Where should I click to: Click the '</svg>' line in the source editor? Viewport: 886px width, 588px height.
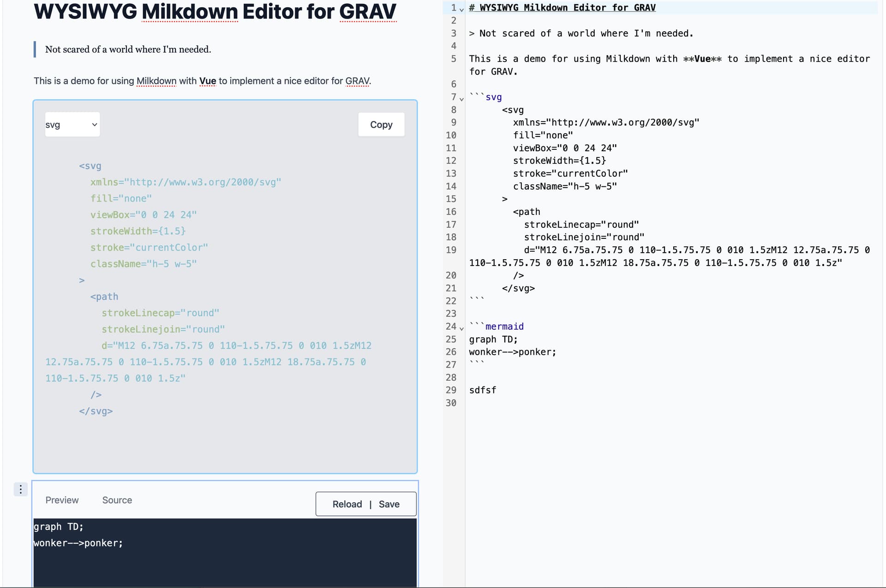pyautogui.click(x=518, y=289)
